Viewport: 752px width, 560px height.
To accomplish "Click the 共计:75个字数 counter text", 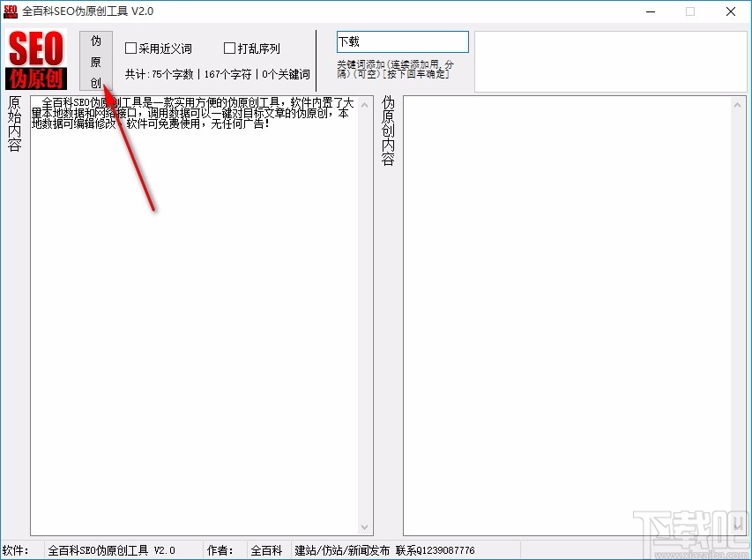I will coord(160,74).
